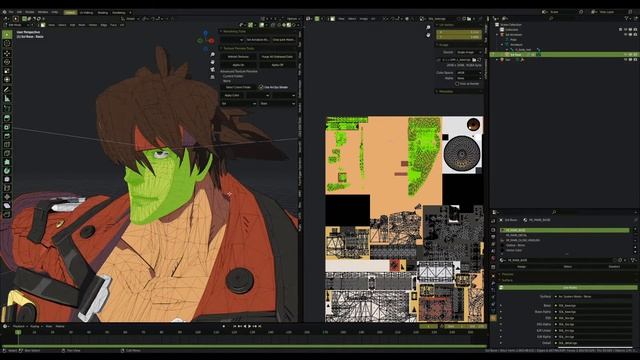This screenshot has width=640, height=360.
Task: Click the 3D viewport zoom magnifier icon
Action: (x=213, y=54)
